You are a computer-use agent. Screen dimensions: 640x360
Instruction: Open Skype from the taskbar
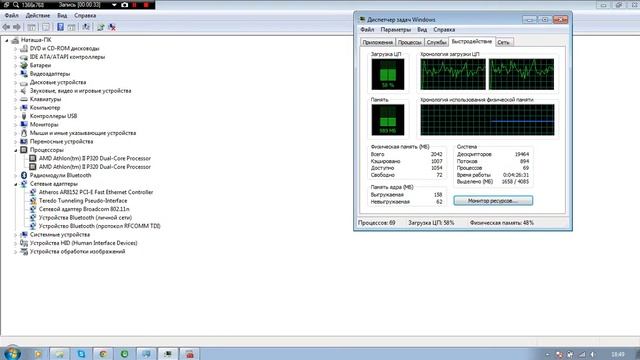[x=81, y=354]
